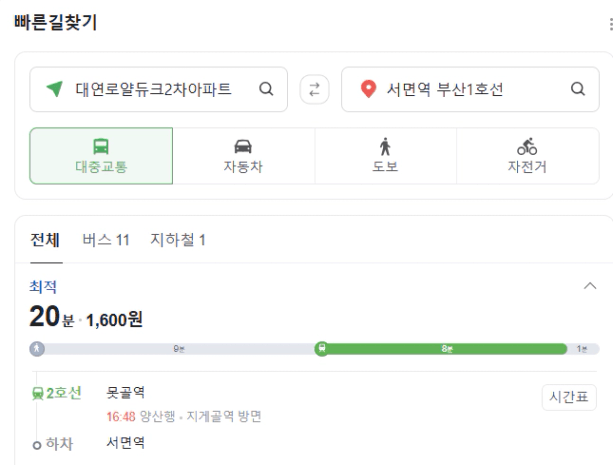Collapse the 최적 route details chevron
The width and height of the screenshot is (613, 465).
click(x=590, y=286)
